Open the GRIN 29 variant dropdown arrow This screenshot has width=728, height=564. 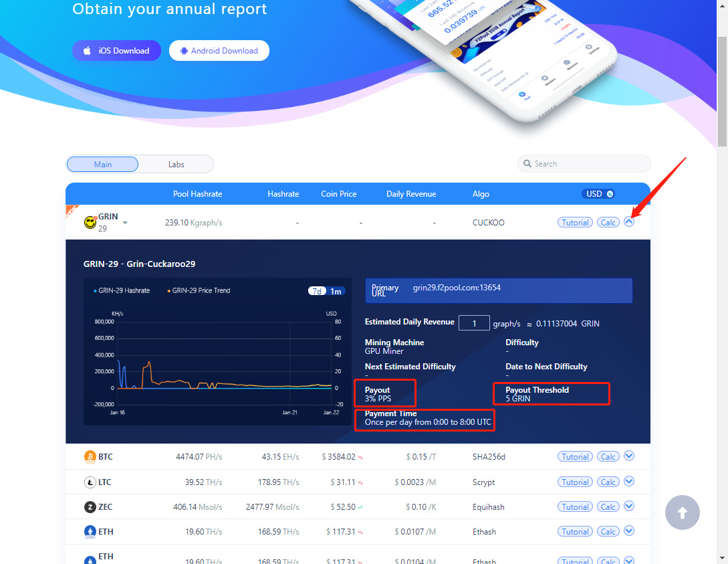click(x=125, y=223)
